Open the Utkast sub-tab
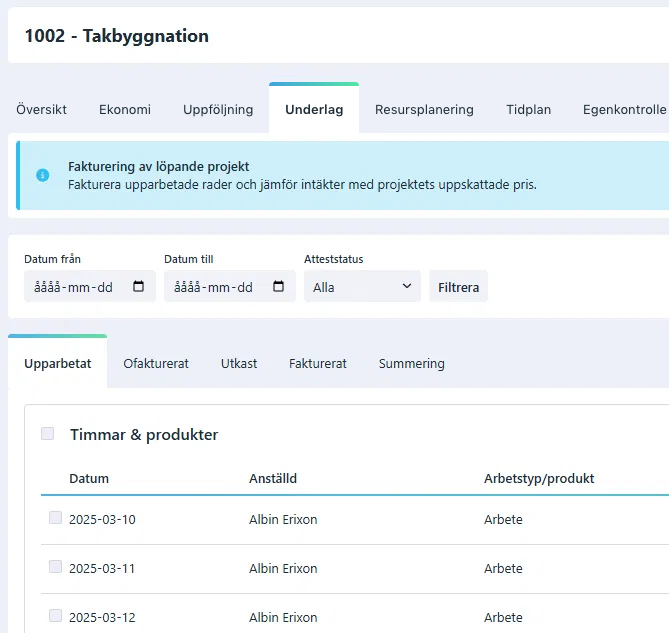 pyautogui.click(x=239, y=364)
